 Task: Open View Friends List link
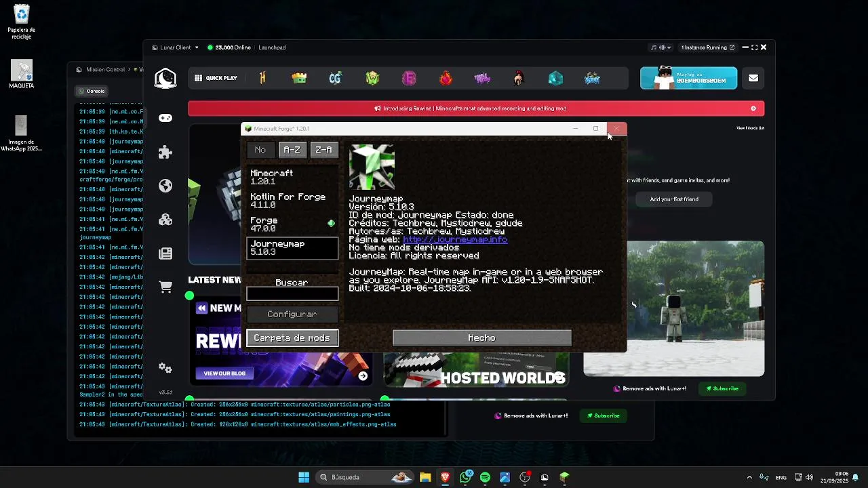pos(750,128)
